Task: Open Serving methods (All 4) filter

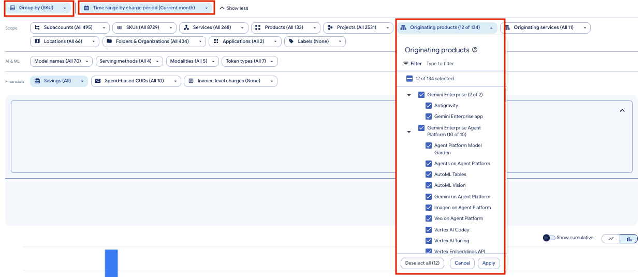Action: pyautogui.click(x=129, y=61)
